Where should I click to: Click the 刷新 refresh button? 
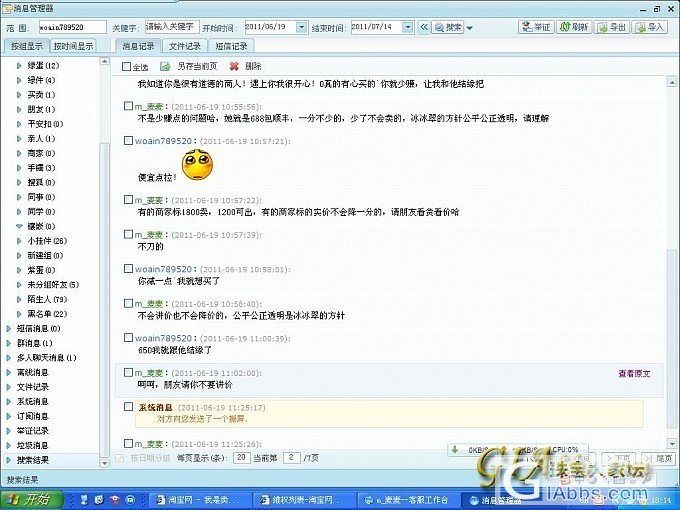coord(574,28)
